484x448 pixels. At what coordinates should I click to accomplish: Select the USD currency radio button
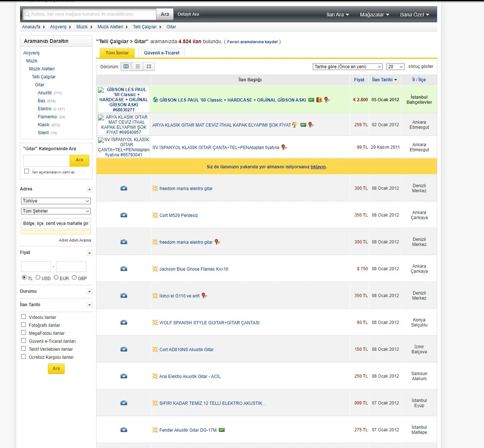[x=38, y=278]
